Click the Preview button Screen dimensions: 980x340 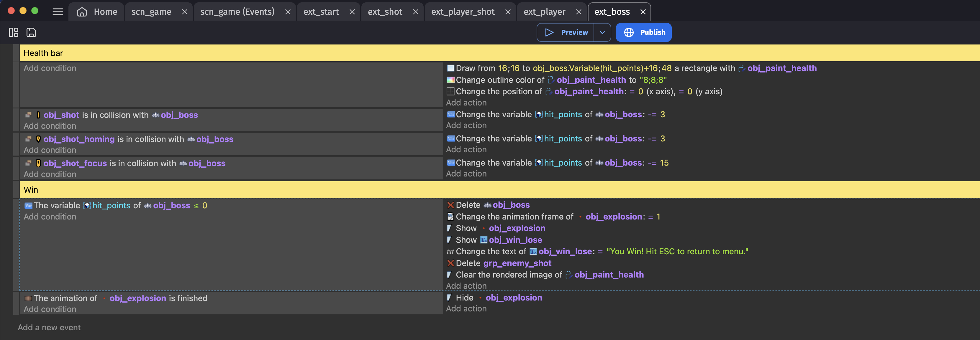[565, 32]
